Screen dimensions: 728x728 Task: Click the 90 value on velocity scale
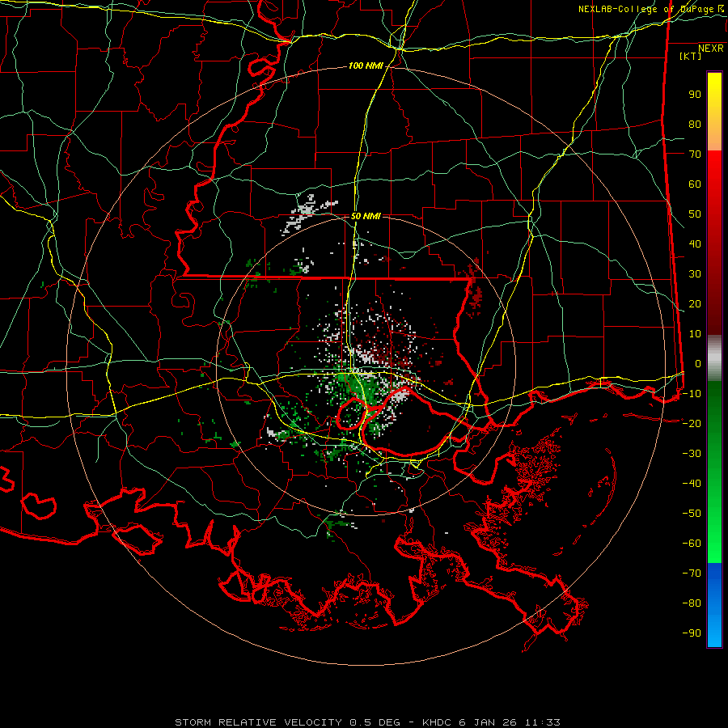pyautogui.click(x=695, y=95)
